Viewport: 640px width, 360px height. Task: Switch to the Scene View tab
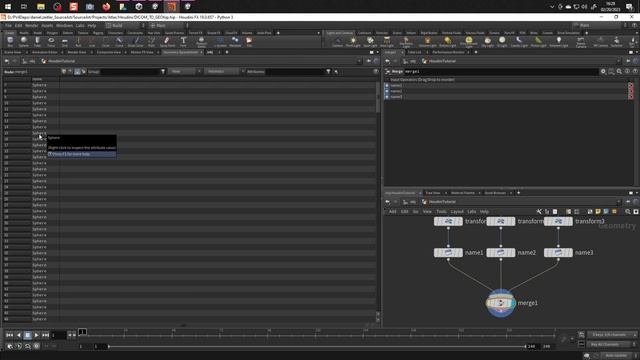(12, 52)
